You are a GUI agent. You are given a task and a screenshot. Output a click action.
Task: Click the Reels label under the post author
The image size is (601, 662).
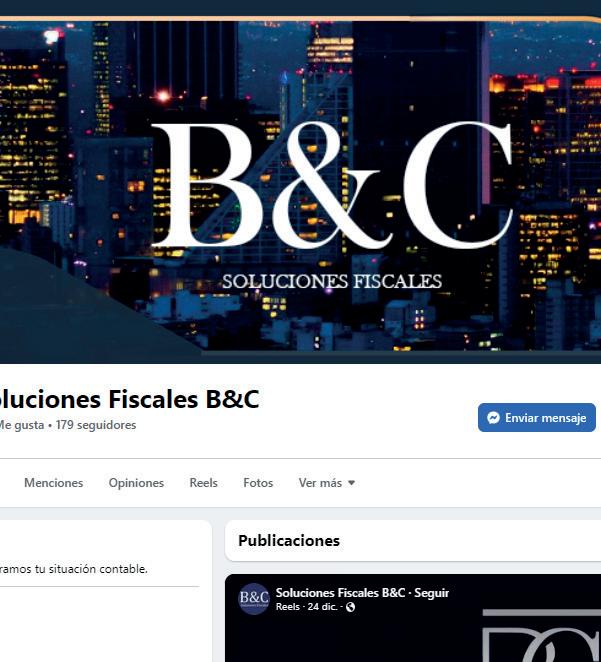[x=288, y=607]
